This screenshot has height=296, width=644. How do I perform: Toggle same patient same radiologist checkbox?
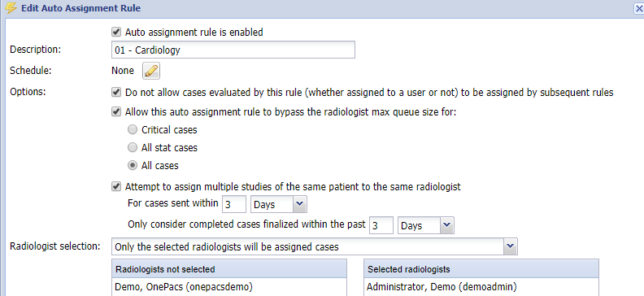point(116,186)
